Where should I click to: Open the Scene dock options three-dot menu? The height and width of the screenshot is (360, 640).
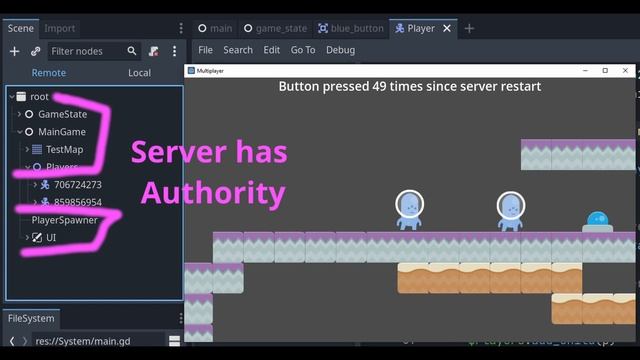point(181,28)
